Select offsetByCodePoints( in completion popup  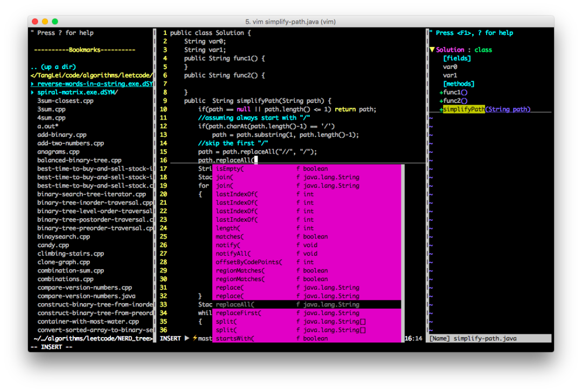point(248,262)
